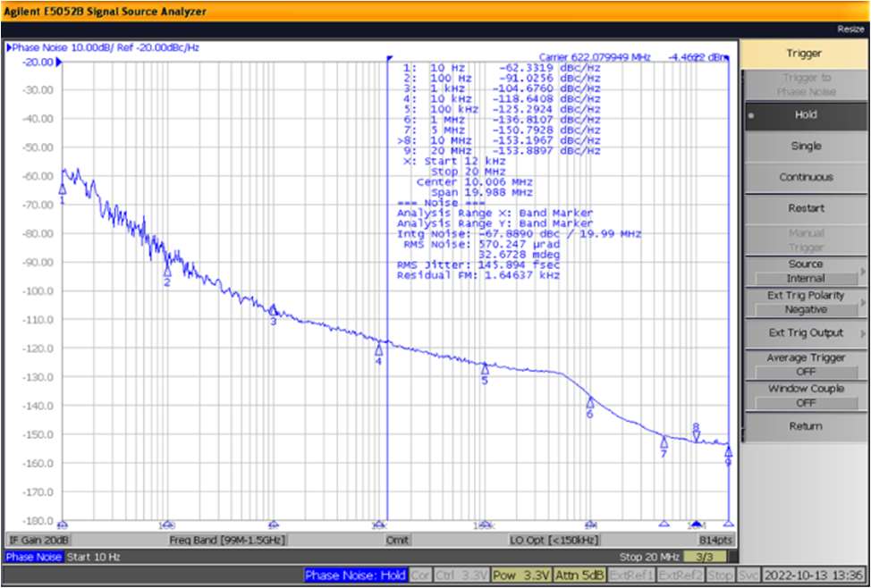Viewport: 871px width, 588px height.
Task: Select marker 4 near the band line
Action: (x=378, y=350)
